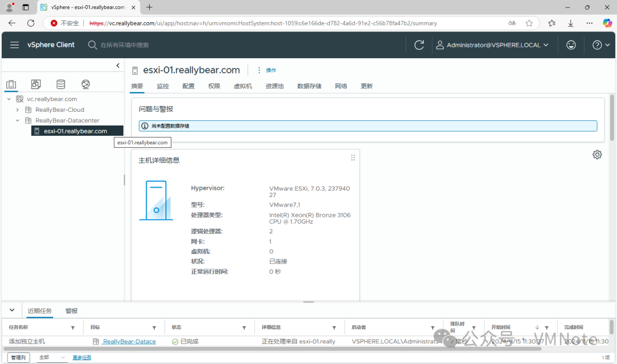617x364 pixels.
Task: Filter the 排队时间 column
Action: point(474,328)
